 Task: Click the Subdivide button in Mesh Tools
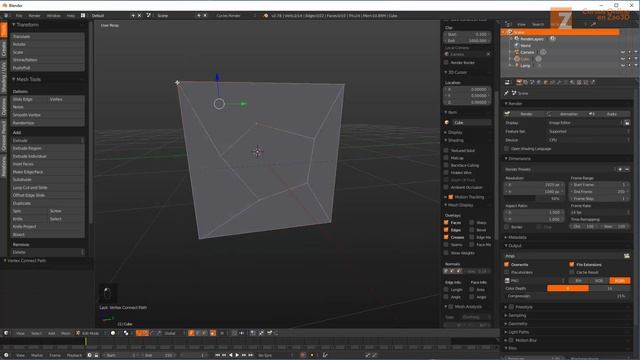(47, 180)
